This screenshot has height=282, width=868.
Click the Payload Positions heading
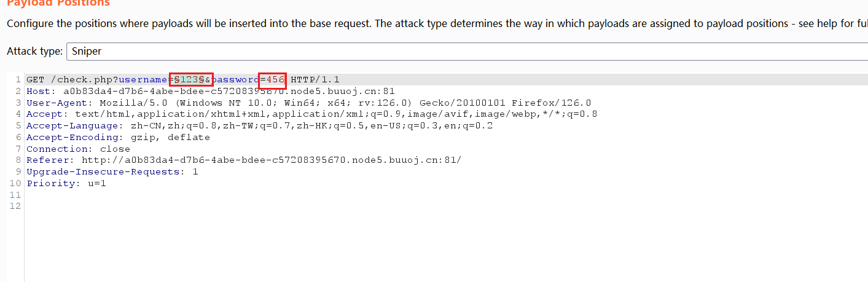[x=58, y=3]
